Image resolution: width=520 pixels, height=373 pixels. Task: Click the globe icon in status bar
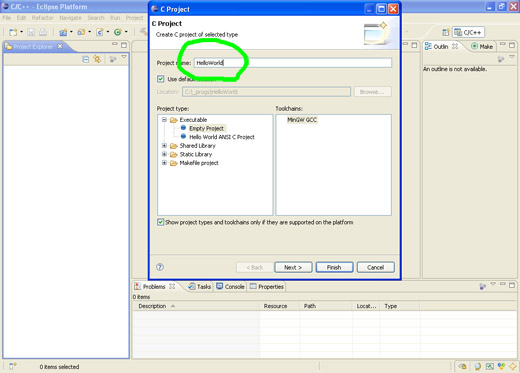coord(477,366)
